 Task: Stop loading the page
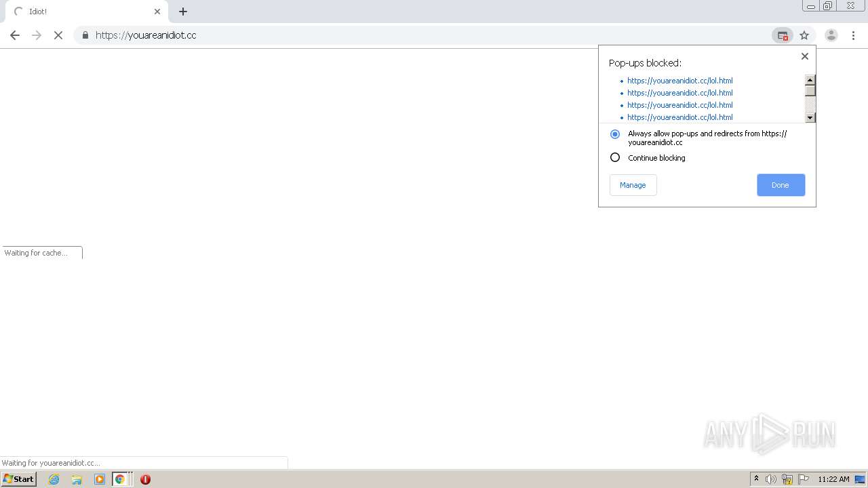click(x=58, y=35)
